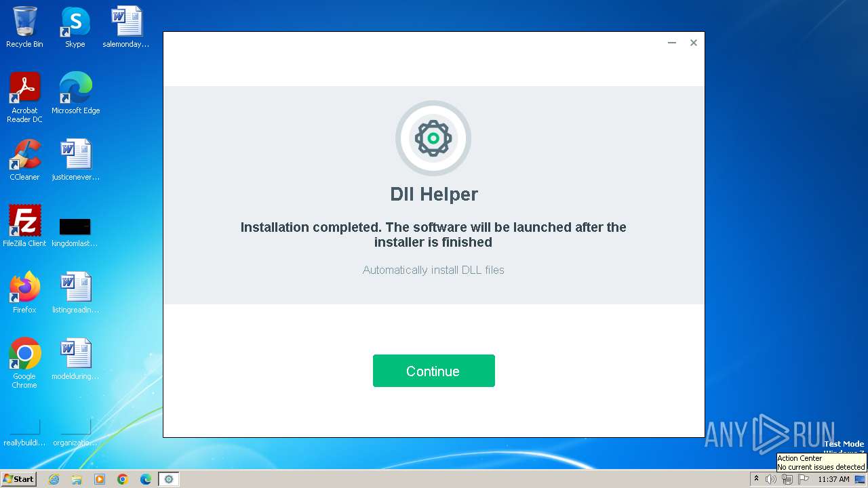The height and width of the screenshot is (488, 868).
Task: Click the taskbar clock showing 11:37 AM
Action: 833,479
